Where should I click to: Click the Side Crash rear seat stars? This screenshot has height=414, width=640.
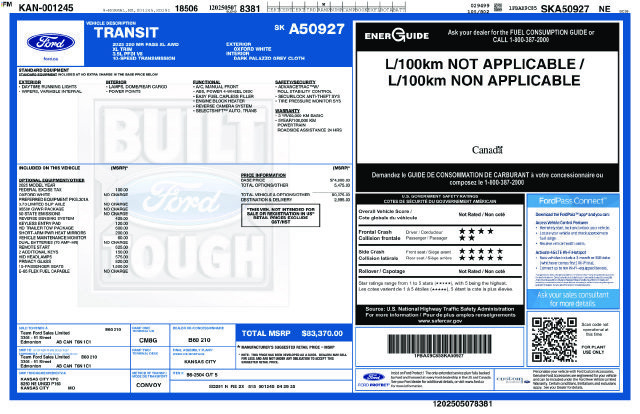(x=481, y=258)
